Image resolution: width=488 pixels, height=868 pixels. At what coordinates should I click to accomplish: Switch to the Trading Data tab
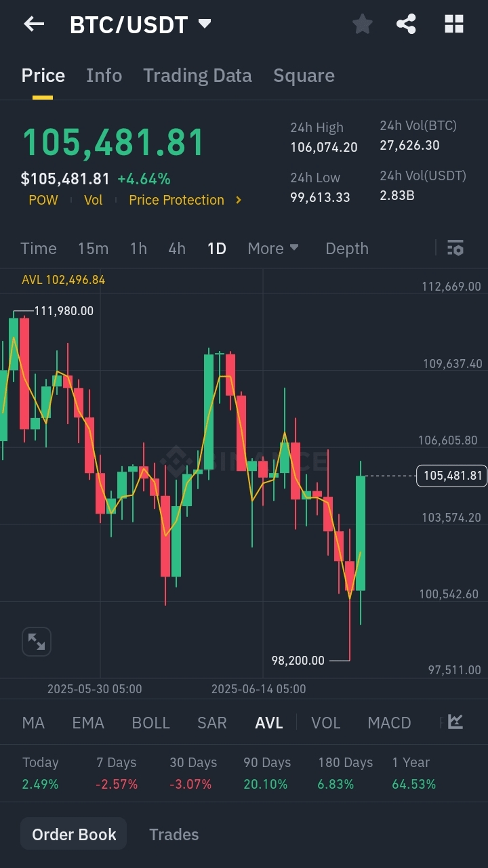pos(197,75)
